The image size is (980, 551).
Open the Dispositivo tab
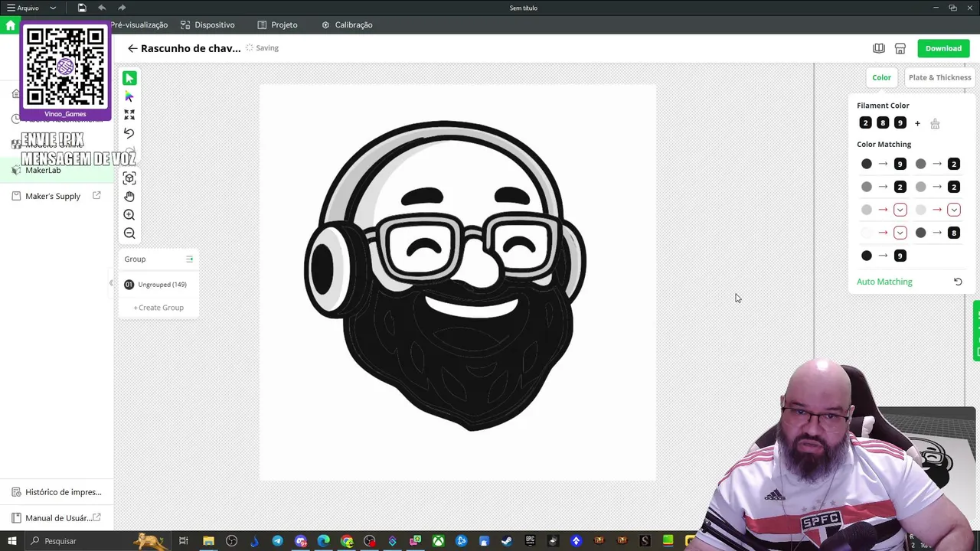(x=207, y=24)
